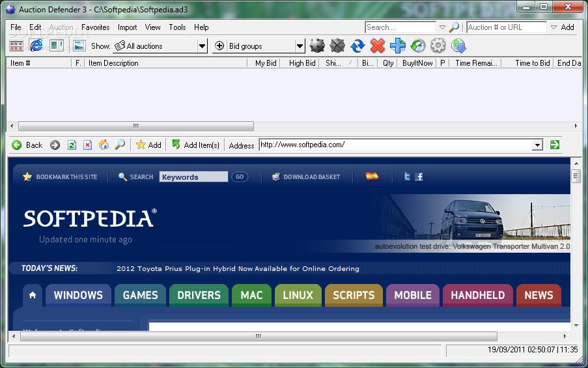Expand the Bid groups dropdown
Screen dimensions: 588x368
tap(300, 46)
